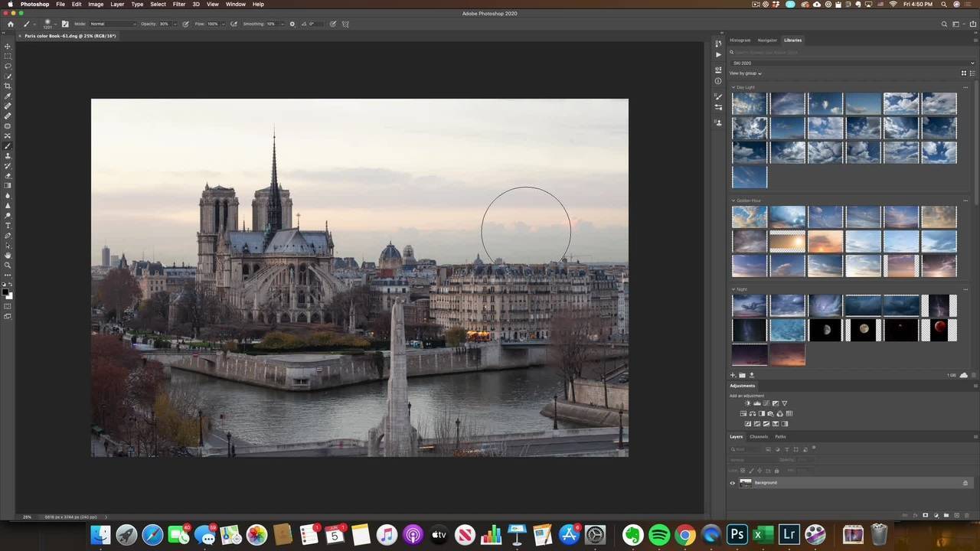
Task: Add a Photo Filter adjustment
Action: pyautogui.click(x=770, y=413)
